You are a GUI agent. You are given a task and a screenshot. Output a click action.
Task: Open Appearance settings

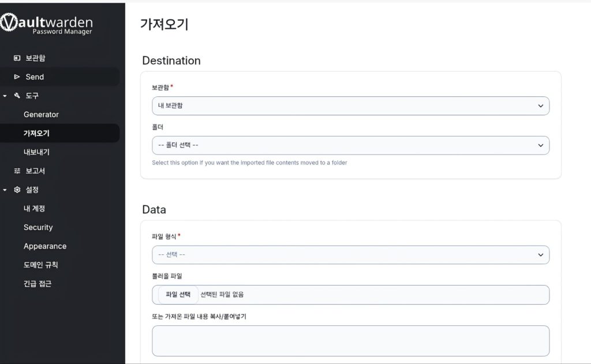click(45, 246)
